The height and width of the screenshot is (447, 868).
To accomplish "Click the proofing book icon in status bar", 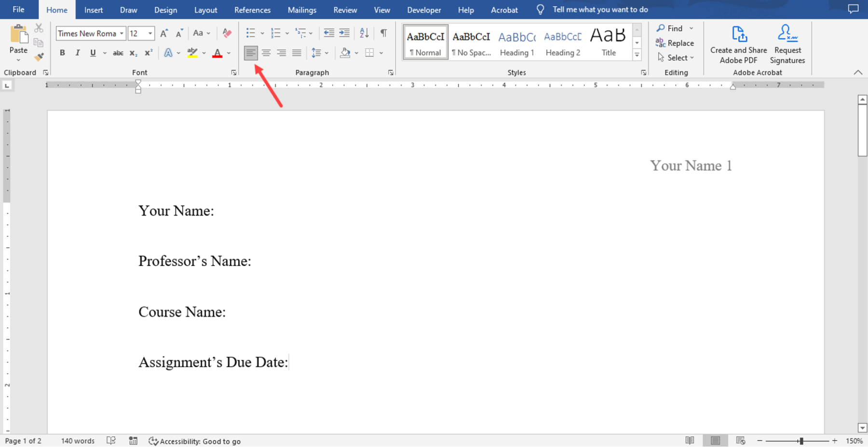I will 111,441.
